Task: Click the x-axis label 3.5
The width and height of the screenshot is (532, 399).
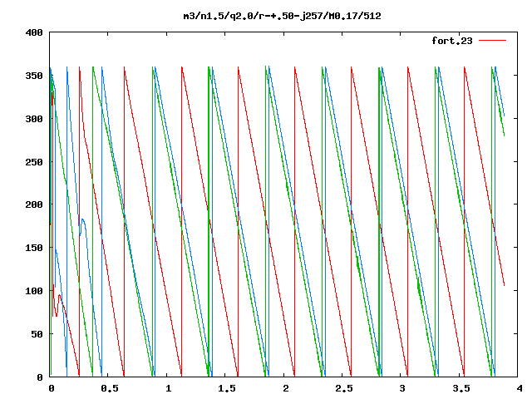Action: point(461,388)
